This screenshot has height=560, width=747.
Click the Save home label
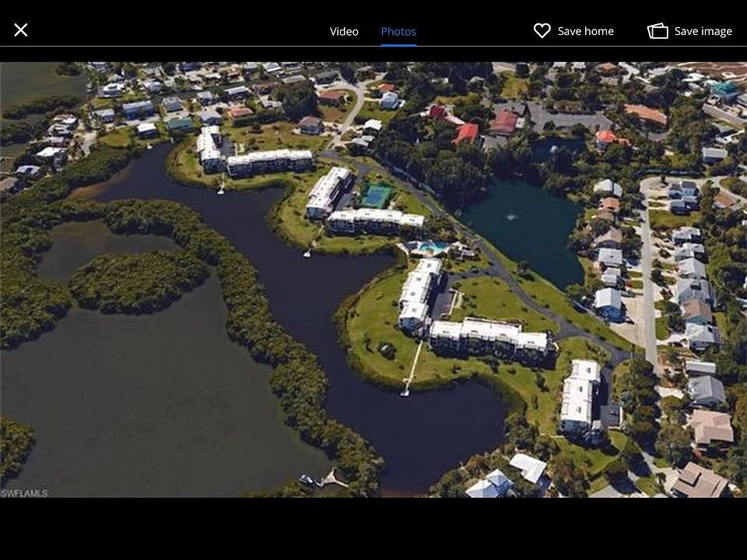click(585, 31)
